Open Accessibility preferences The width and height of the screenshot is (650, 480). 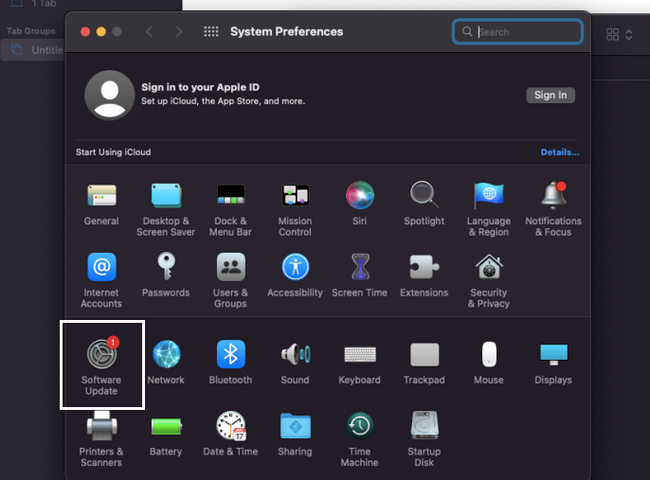tap(295, 275)
